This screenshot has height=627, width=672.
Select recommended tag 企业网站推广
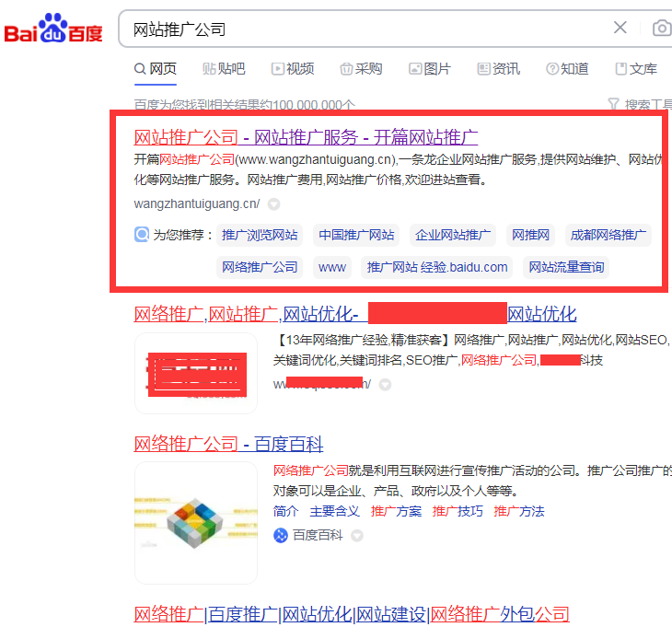[453, 235]
